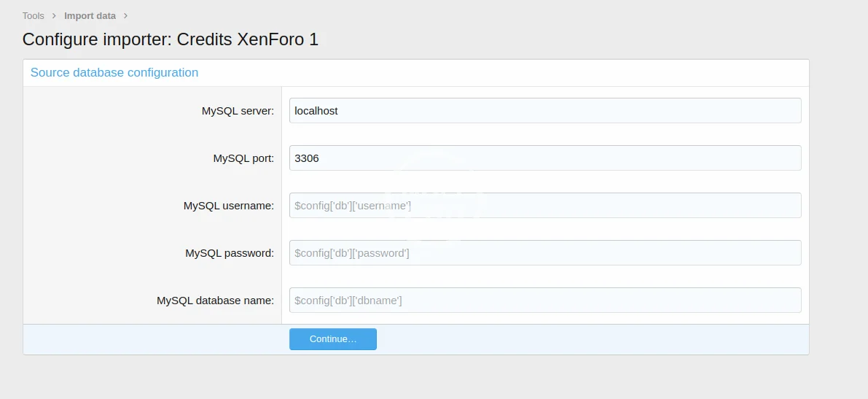Viewport: 868px width, 399px height.
Task: Click the "MySQL password:" label
Action: pos(230,253)
